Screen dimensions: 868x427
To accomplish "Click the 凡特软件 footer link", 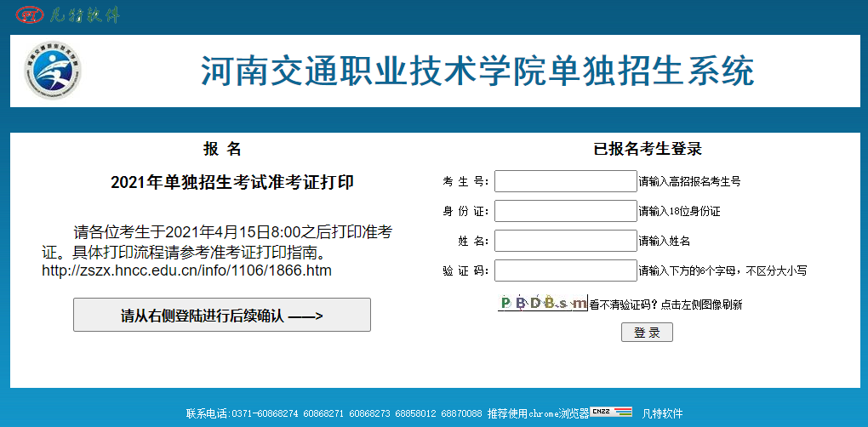I will [x=662, y=413].
